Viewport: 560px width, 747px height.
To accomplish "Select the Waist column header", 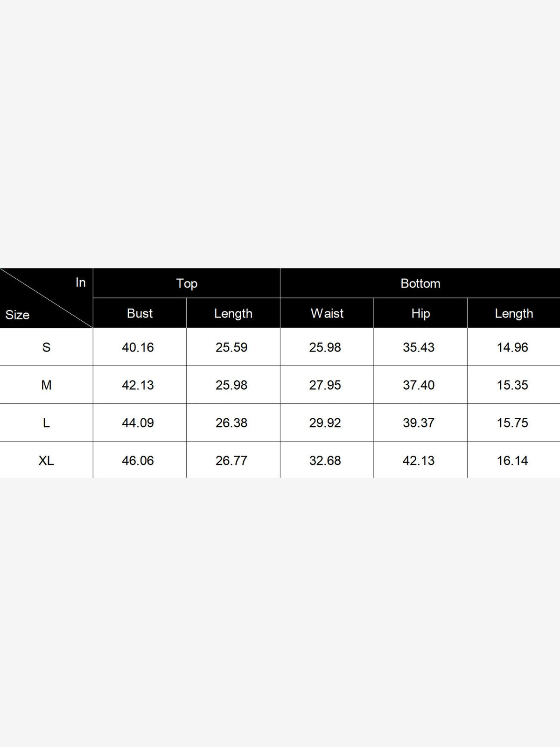I will tap(327, 313).
